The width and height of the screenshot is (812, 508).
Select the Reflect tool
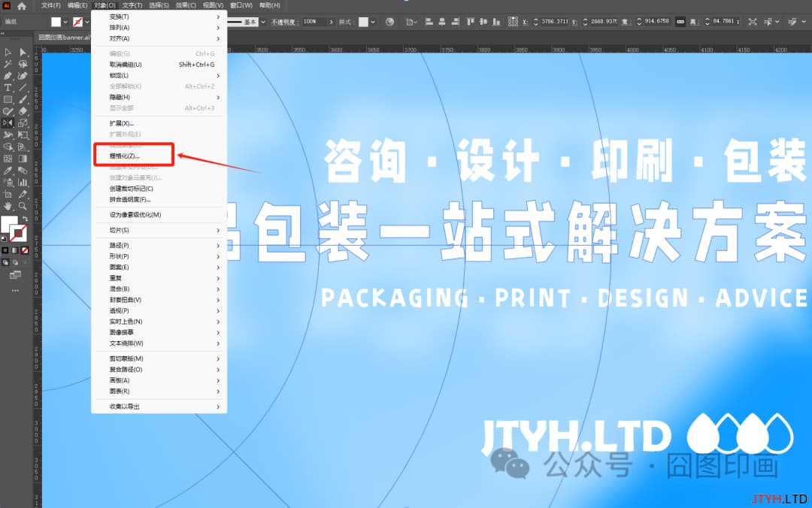click(x=8, y=123)
